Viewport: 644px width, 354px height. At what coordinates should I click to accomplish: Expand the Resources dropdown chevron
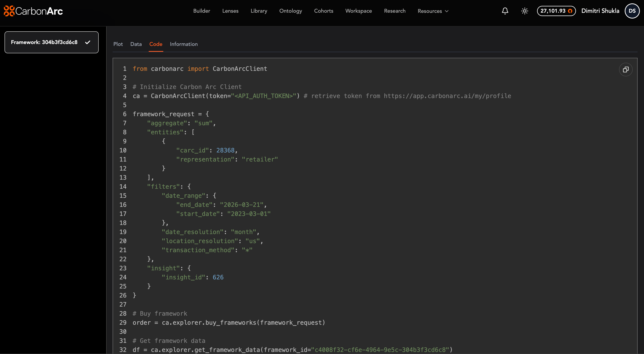click(447, 11)
